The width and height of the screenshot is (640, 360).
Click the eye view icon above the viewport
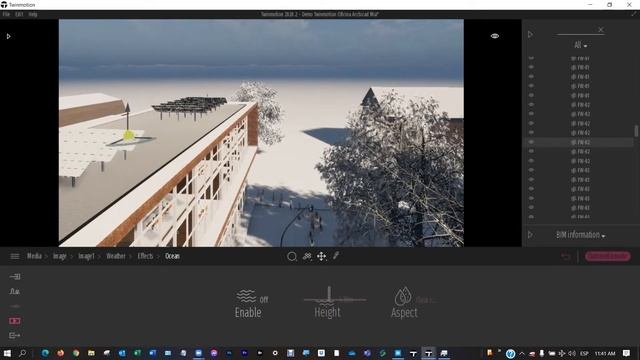tap(495, 36)
